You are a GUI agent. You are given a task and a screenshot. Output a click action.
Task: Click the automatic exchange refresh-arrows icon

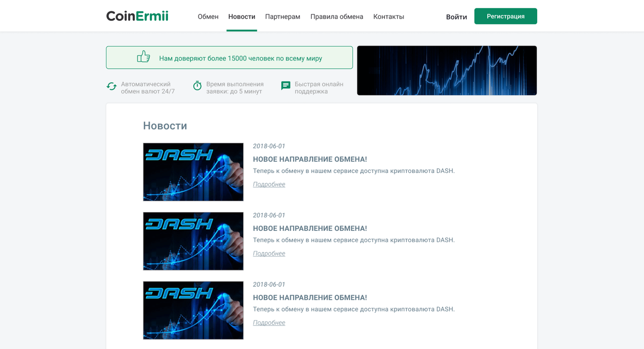(112, 86)
